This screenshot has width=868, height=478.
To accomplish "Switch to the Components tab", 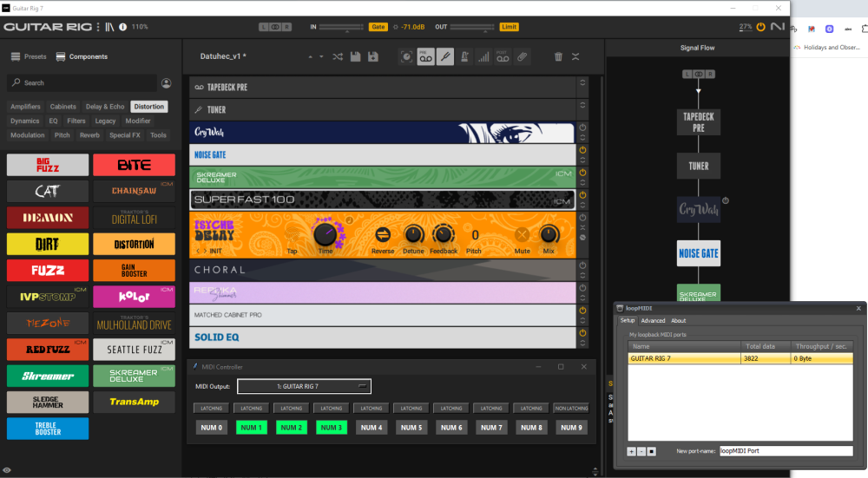I will pos(82,56).
